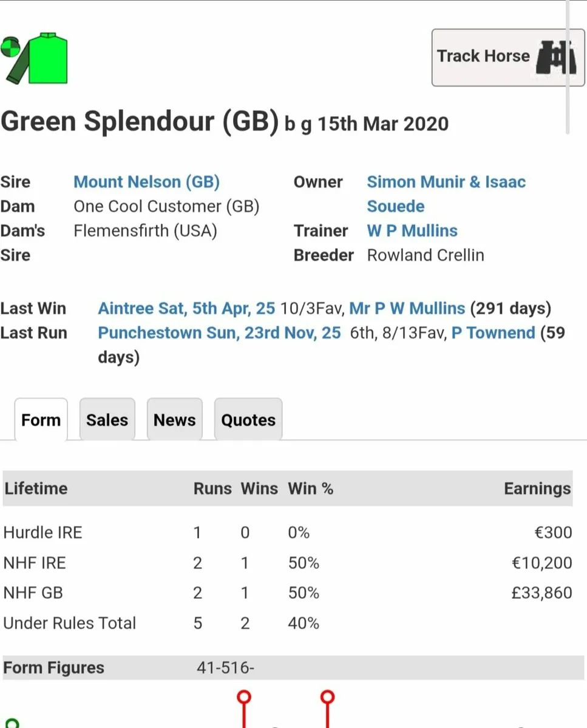587x728 pixels.
Task: Open Punchestown Sun, 23rd Nov race
Action: pos(219,333)
